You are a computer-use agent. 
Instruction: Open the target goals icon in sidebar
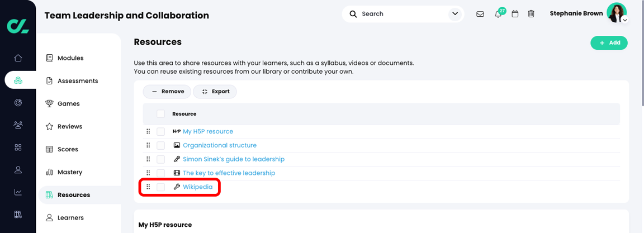coord(18,103)
